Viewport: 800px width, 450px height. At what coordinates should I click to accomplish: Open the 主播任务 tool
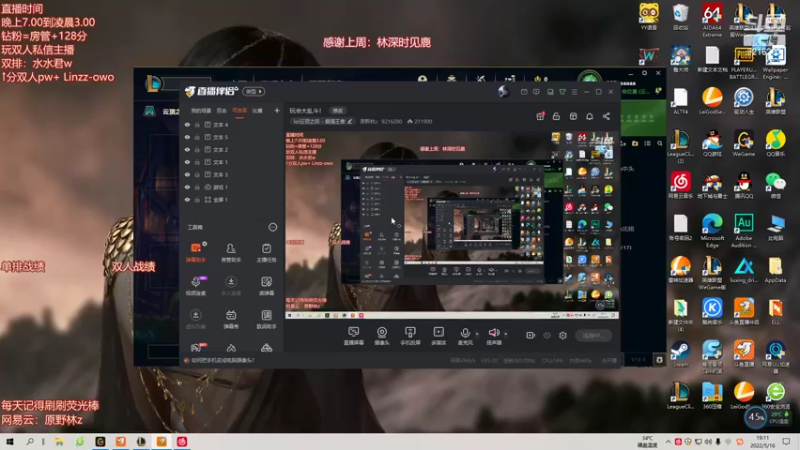(266, 252)
